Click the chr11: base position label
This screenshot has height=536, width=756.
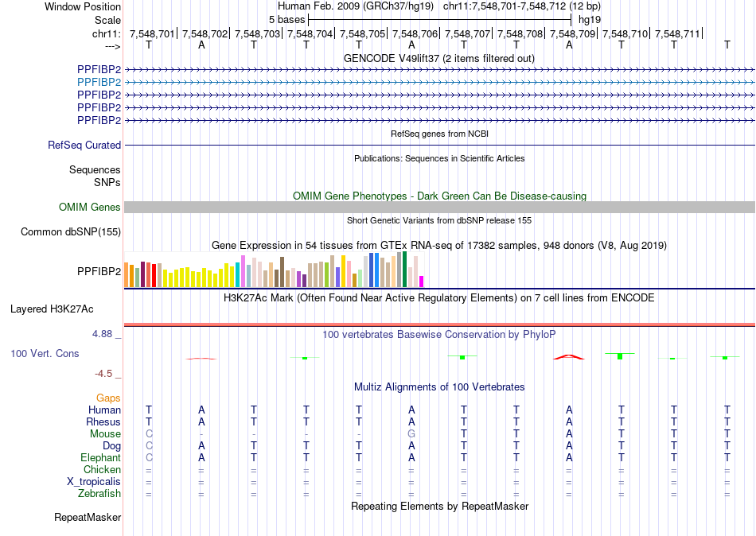click(107, 33)
